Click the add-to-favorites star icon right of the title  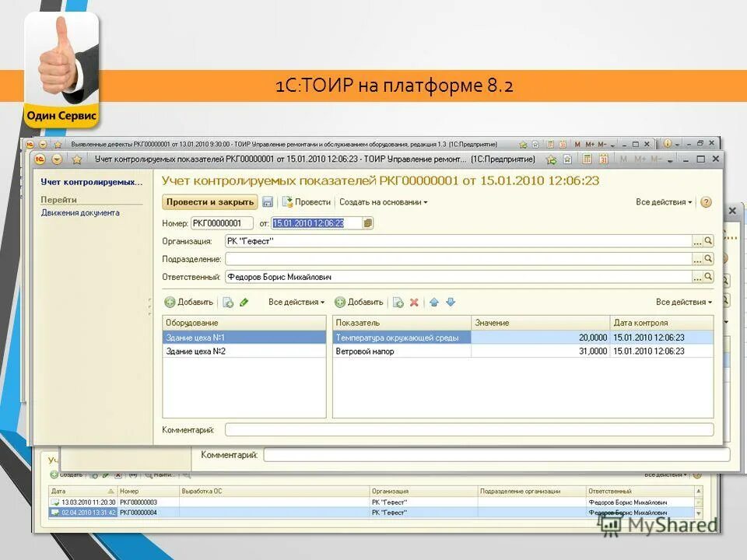tap(551, 159)
